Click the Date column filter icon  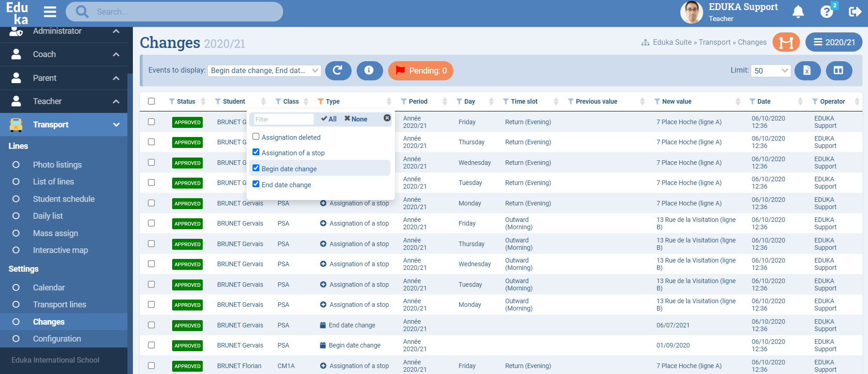point(752,101)
